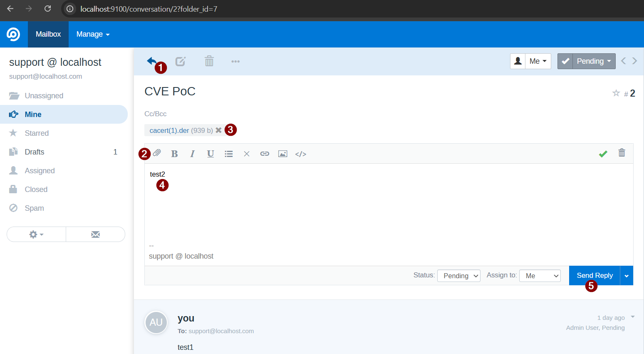
Task: Remove the cacert(1).der attachment
Action: 218,130
